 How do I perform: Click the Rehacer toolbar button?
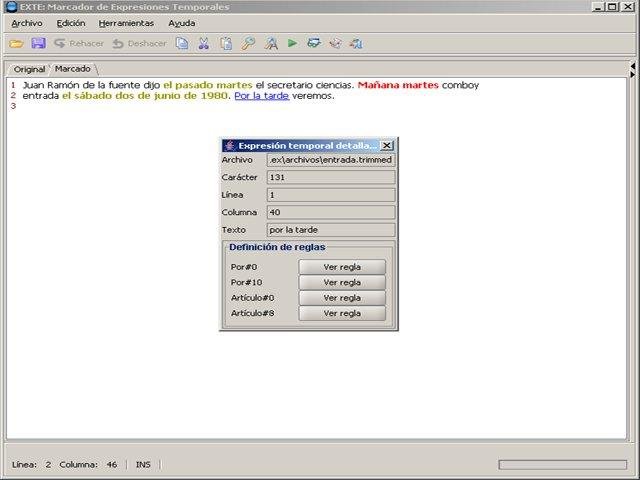(x=79, y=43)
